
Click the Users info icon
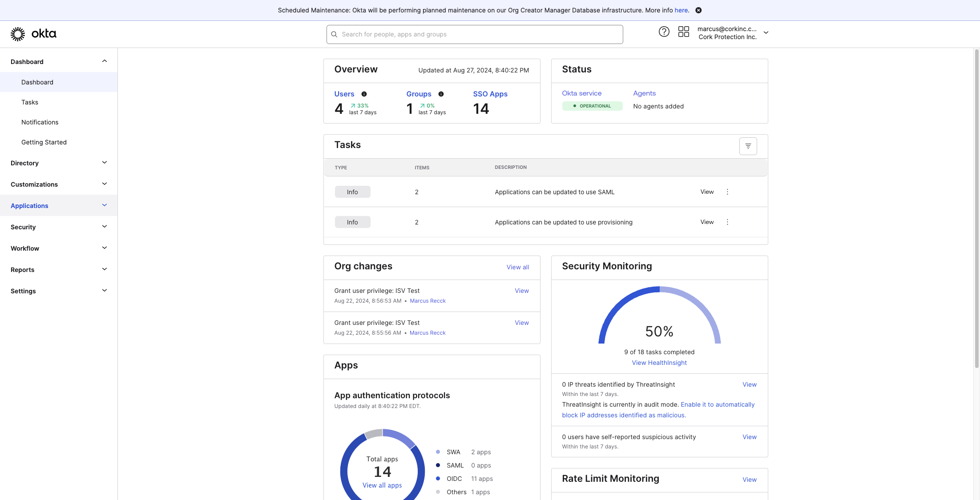coord(364,94)
